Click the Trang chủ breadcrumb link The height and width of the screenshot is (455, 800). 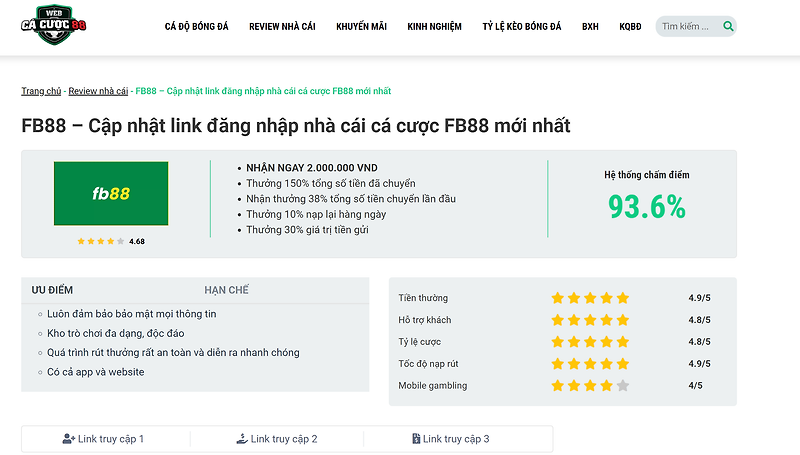(x=41, y=91)
